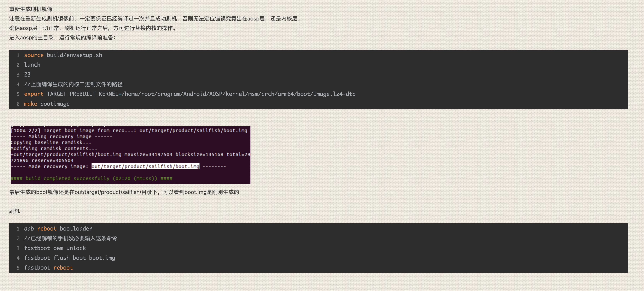Image resolution: width=644 pixels, height=291 pixels.
Task: Click comment about kernel binary path
Action: [x=73, y=84]
